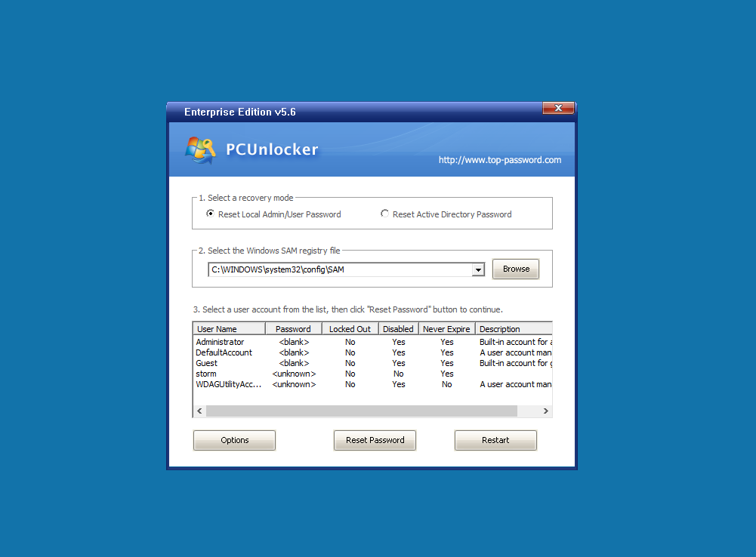The height and width of the screenshot is (557, 756).
Task: Click the PCUnlocker logo icon
Action: (x=200, y=150)
